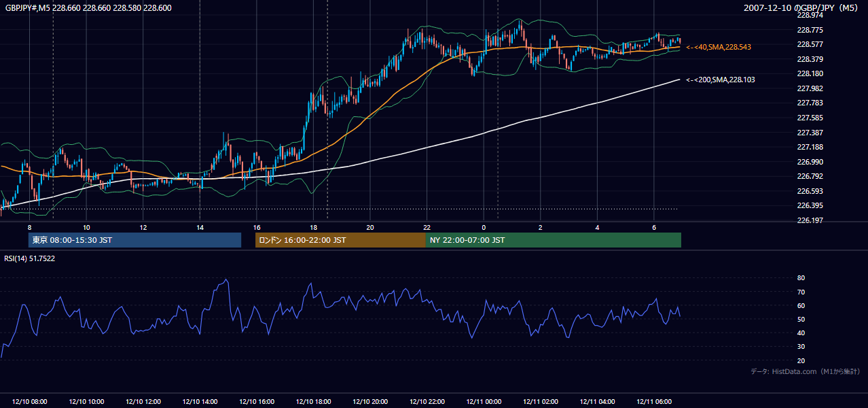
Task: Select the ロンドン 16:00-22:00 JST session bar
Action: 340,240
